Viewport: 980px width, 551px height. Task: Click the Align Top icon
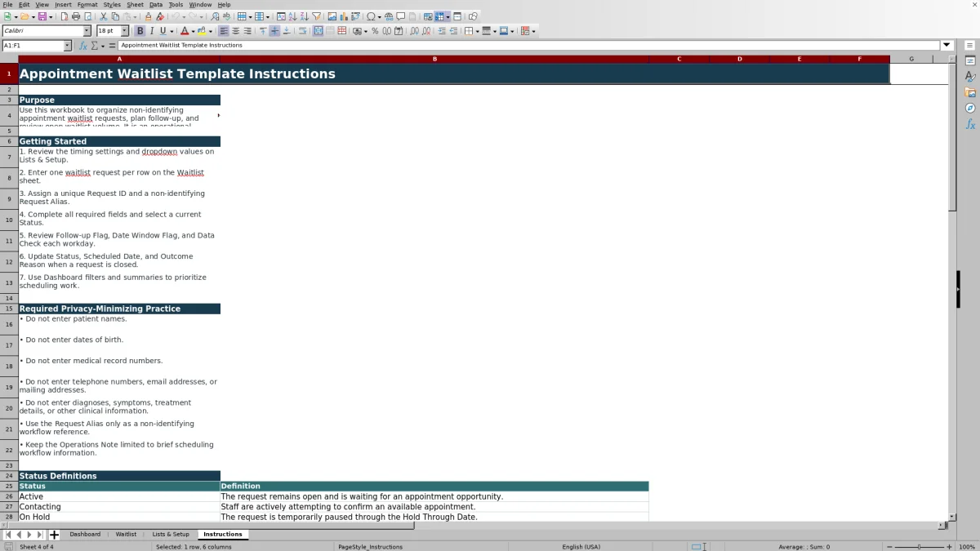click(263, 31)
